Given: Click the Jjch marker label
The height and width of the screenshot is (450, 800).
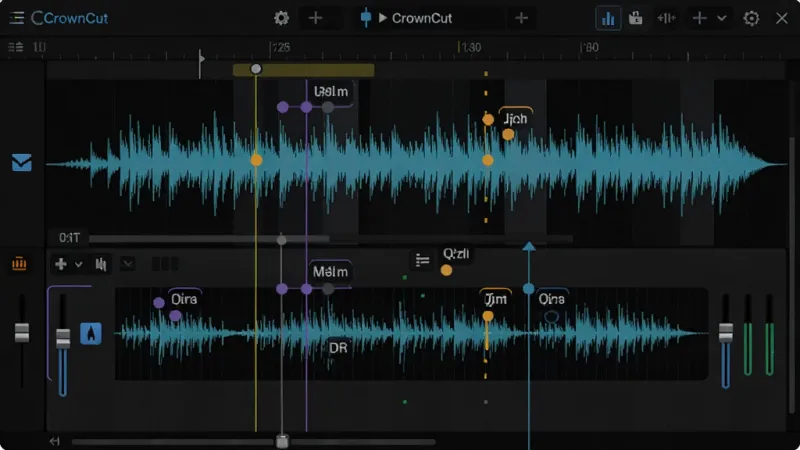Looking at the screenshot, I should pos(515,119).
